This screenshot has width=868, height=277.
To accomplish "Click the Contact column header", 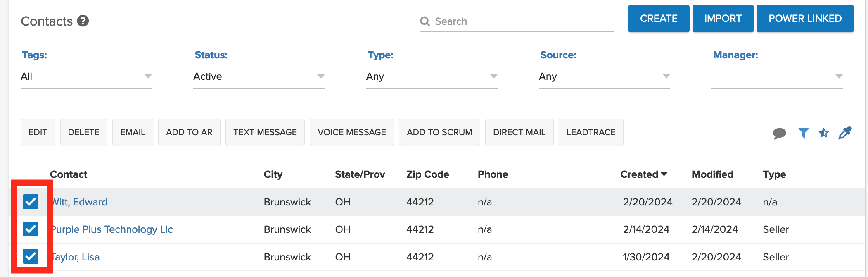I will [x=69, y=174].
